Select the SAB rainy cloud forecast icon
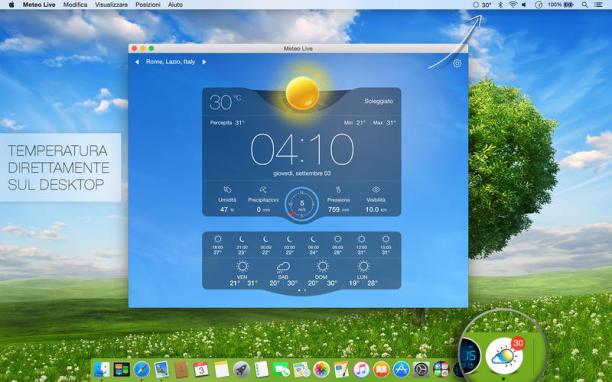 283,267
